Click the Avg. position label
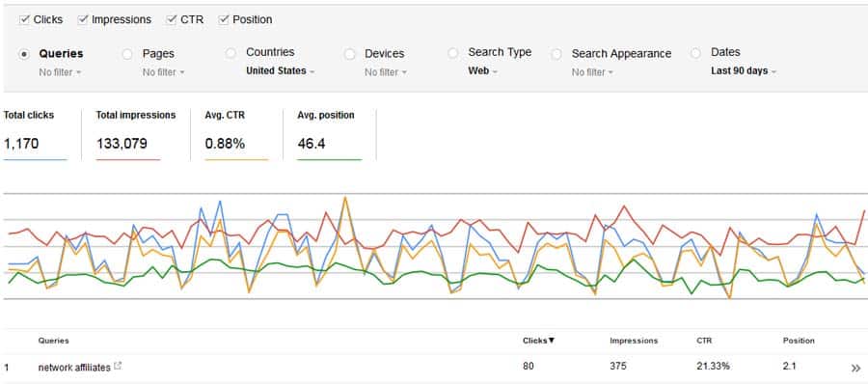The image size is (868, 384). pyautogui.click(x=326, y=115)
